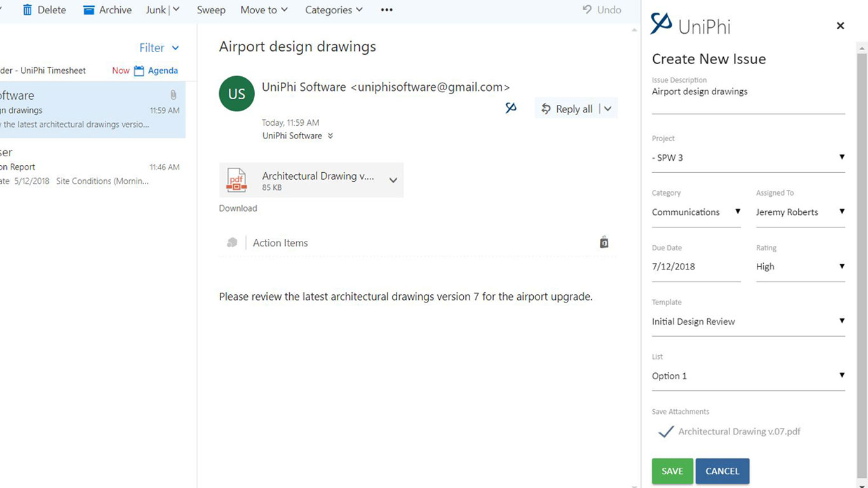The width and height of the screenshot is (868, 488).
Task: Click the UniPhi add-in icon beside Reply all
Action: 511,108
